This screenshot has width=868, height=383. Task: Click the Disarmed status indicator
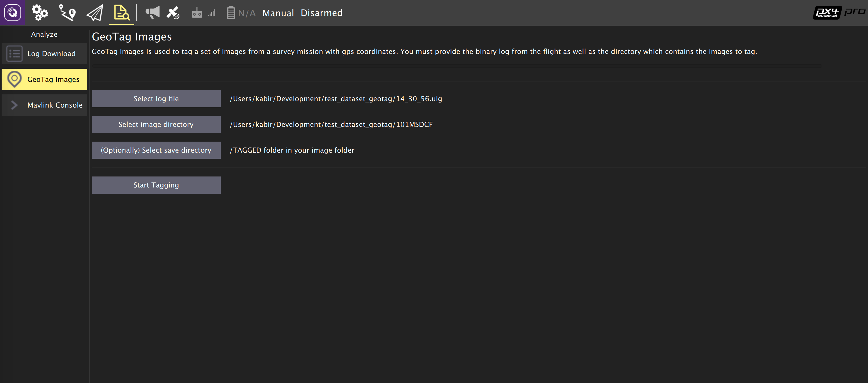[x=322, y=12]
